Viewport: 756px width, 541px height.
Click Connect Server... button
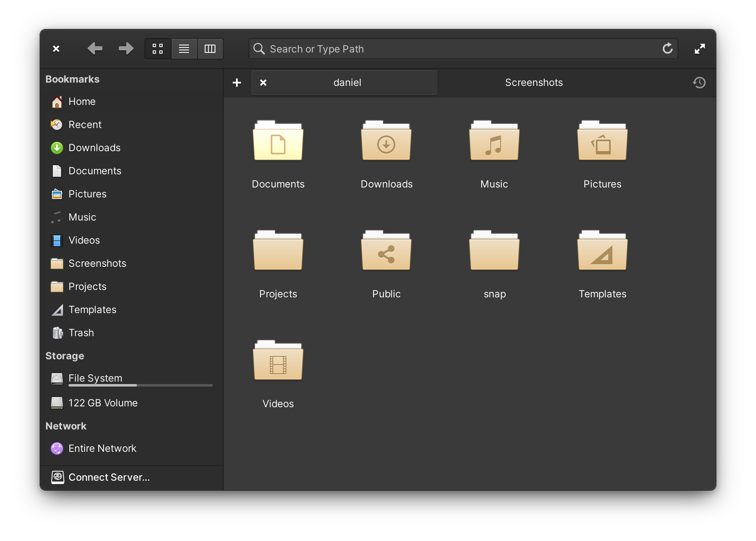[131, 477]
